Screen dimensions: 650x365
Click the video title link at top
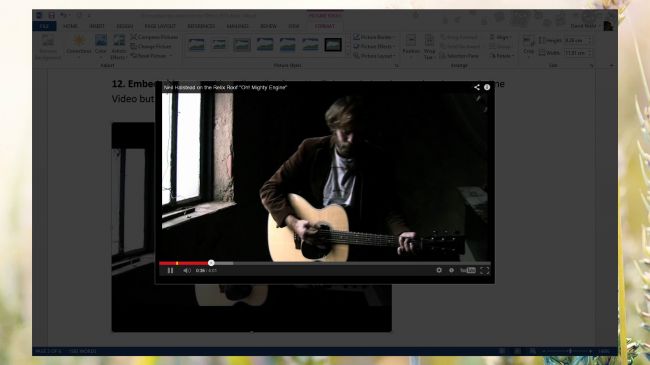tap(225, 88)
